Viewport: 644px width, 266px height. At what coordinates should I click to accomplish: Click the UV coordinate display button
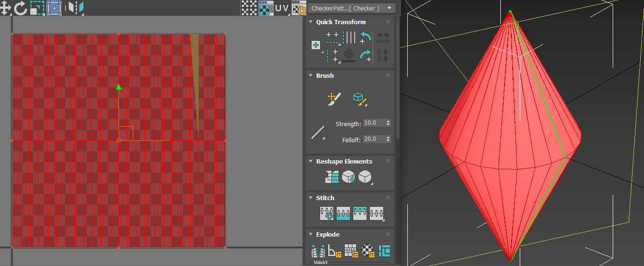[x=282, y=8]
